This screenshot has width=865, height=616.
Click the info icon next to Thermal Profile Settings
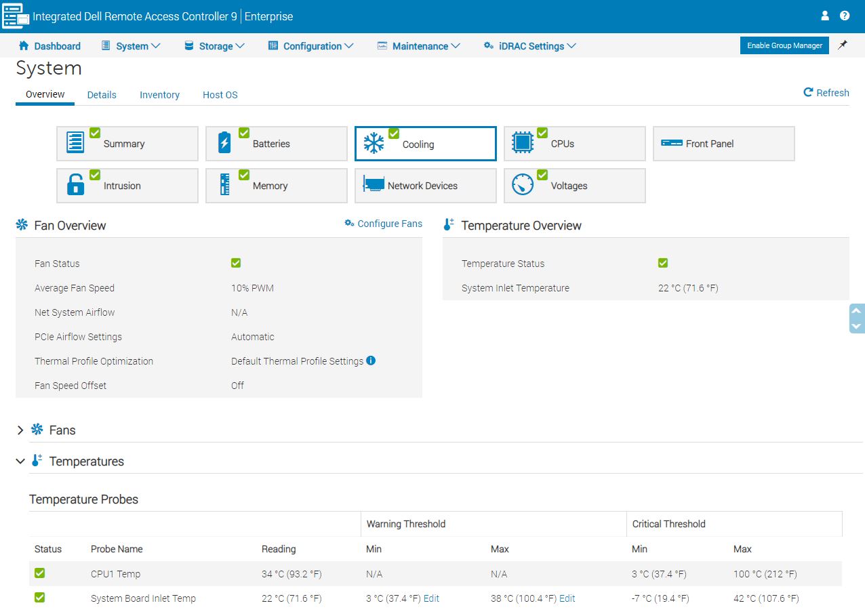pos(371,361)
